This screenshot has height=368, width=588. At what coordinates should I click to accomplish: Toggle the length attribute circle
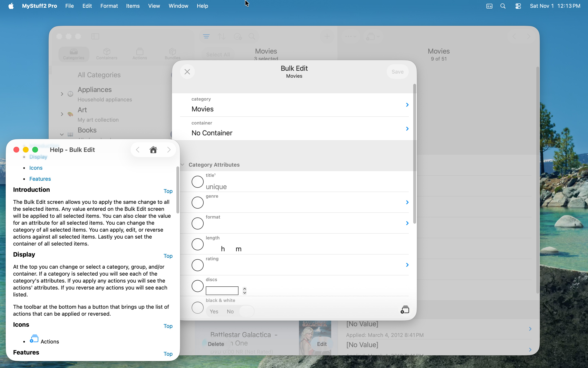[197, 244]
